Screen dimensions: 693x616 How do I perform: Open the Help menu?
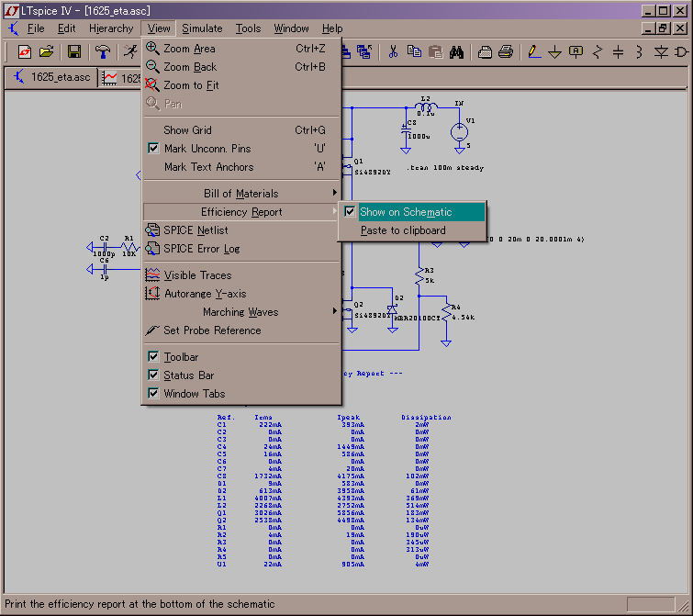[332, 28]
